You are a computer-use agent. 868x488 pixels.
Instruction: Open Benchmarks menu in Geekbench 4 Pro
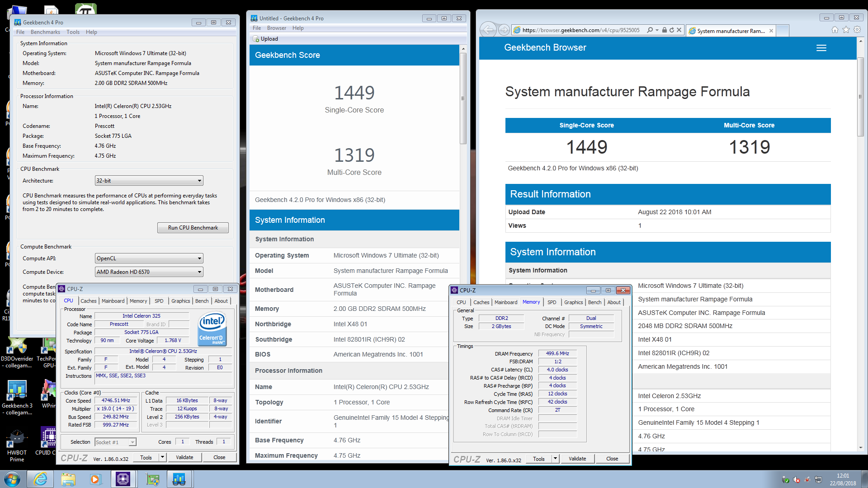(45, 32)
